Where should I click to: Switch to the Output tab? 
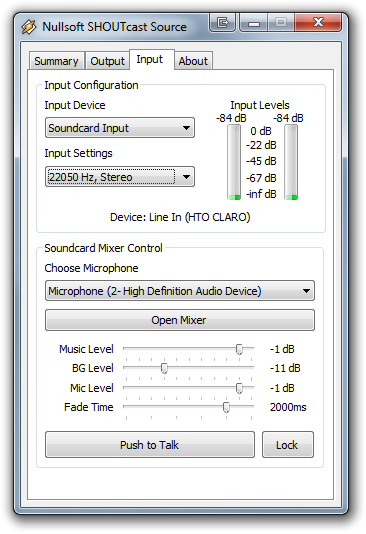[107, 61]
